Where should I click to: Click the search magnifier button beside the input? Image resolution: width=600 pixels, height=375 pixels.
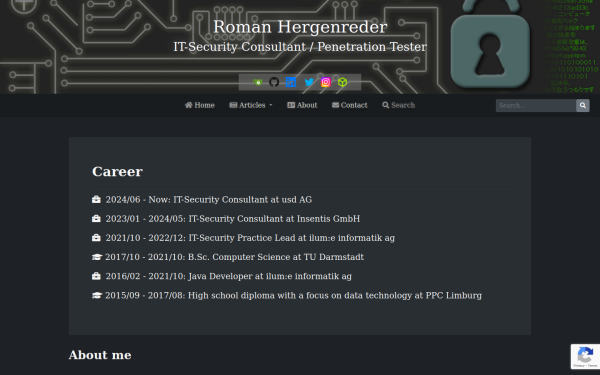[x=583, y=106]
